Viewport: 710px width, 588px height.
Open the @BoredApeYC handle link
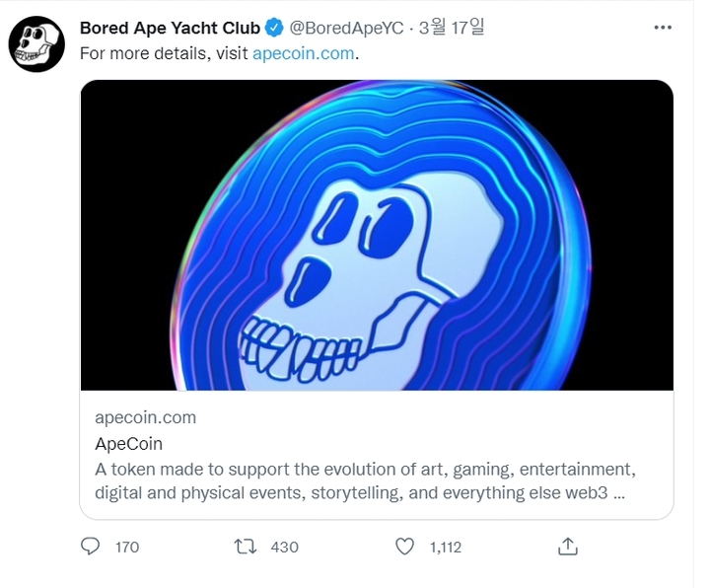pos(346,28)
